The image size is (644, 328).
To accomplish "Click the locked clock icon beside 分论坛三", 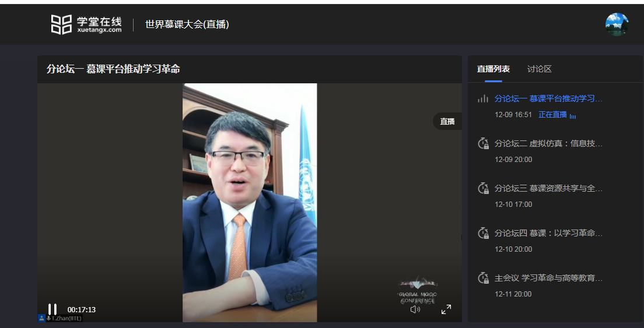I will 482,188.
